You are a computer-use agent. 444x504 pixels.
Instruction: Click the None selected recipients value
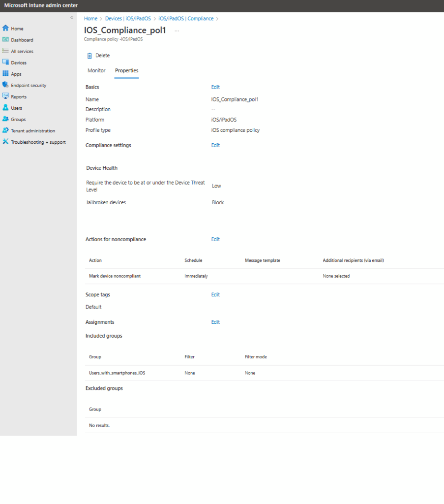[x=336, y=276]
